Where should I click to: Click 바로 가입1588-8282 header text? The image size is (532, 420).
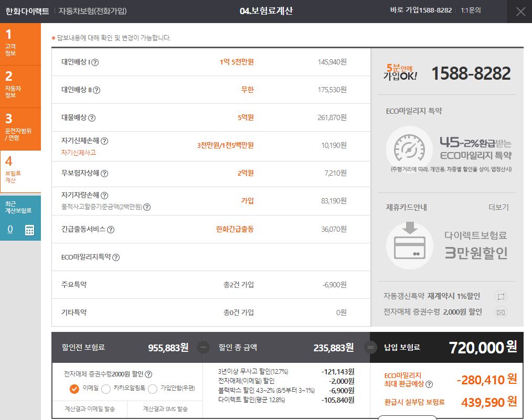click(x=421, y=10)
